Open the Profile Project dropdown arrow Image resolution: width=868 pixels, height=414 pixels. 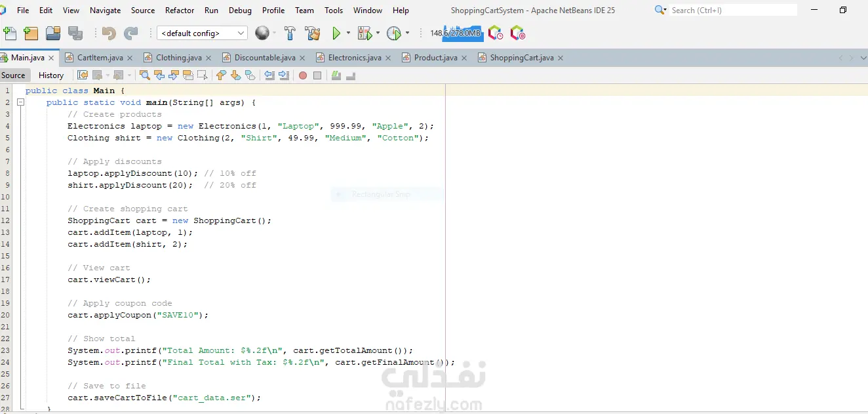click(407, 33)
